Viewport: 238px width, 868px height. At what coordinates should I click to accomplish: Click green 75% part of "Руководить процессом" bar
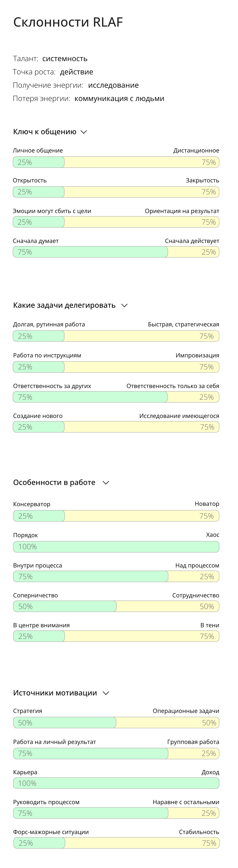[90, 813]
